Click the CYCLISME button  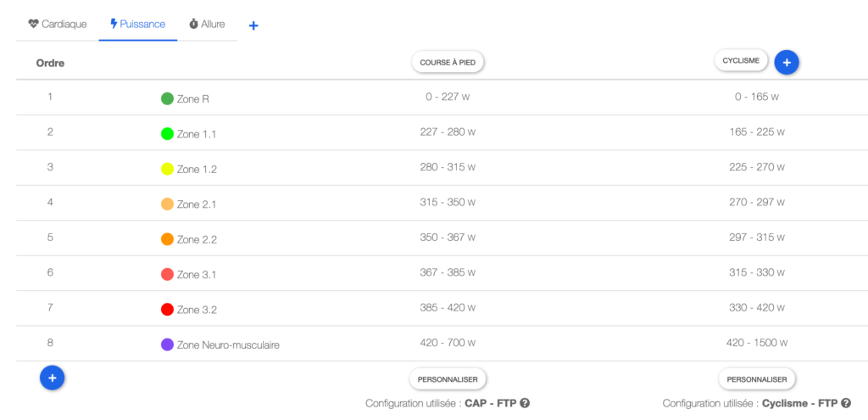pyautogui.click(x=741, y=60)
